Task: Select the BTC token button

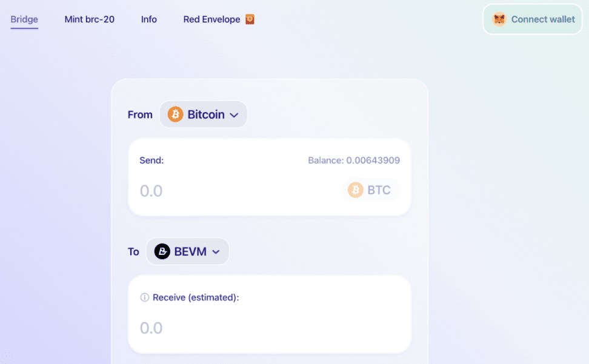Action: tap(371, 190)
